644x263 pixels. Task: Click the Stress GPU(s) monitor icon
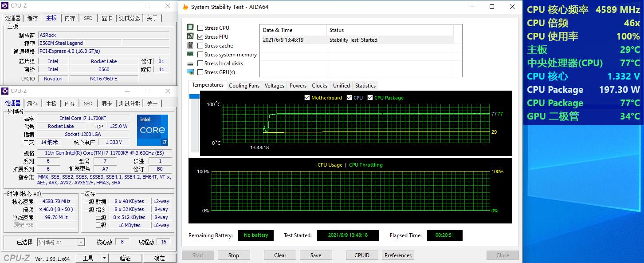click(190, 72)
